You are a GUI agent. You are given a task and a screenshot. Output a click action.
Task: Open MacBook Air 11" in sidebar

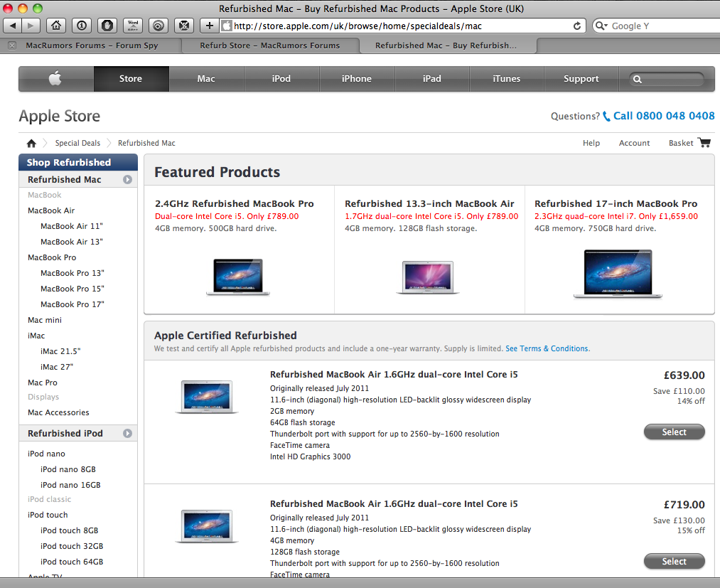pyautogui.click(x=72, y=226)
